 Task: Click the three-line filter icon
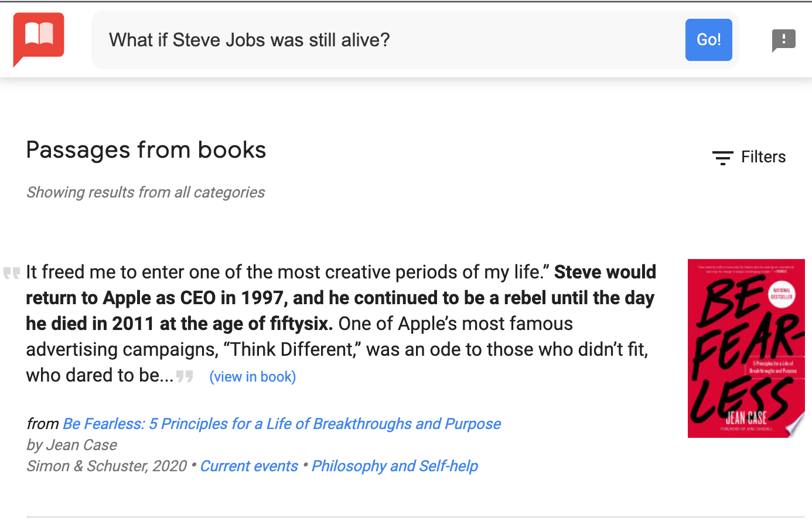point(722,158)
